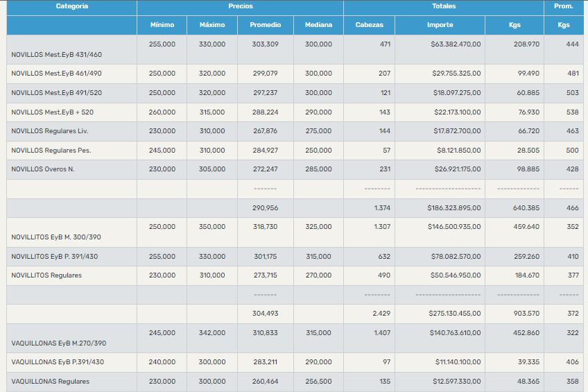
Task: Click the Prom. header at the far right
Action: (563, 6)
